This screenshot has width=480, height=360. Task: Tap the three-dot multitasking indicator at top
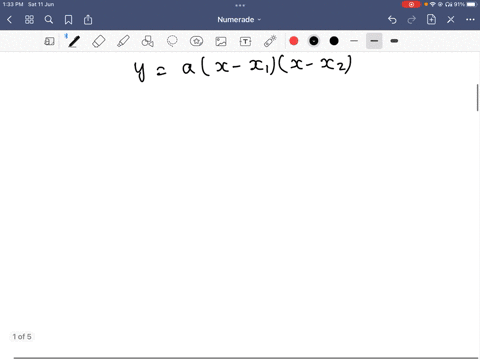pyautogui.click(x=240, y=5)
